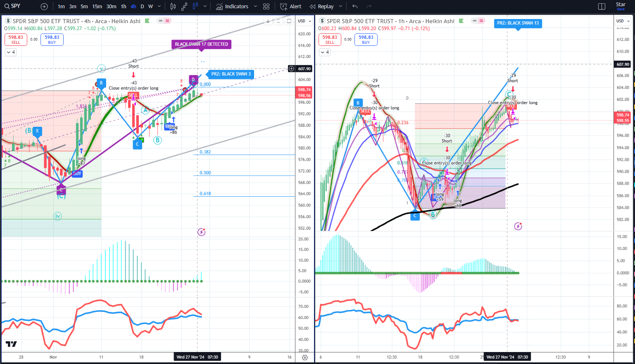Choose the 30m interval
635x364 pixels.
click(111, 7)
